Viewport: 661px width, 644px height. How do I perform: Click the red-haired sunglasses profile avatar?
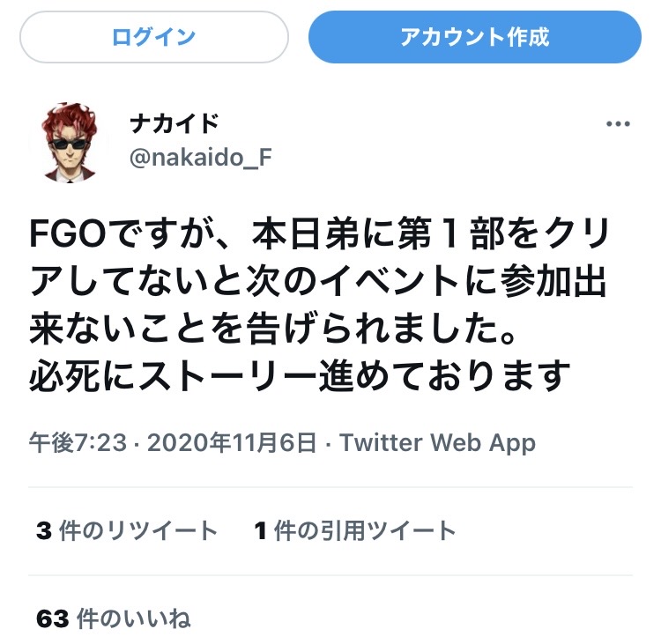[x=70, y=142]
